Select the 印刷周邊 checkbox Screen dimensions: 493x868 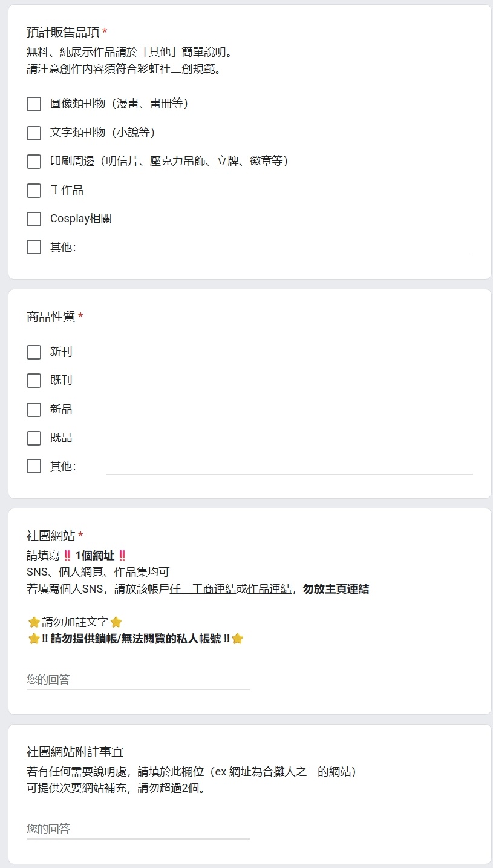coord(34,162)
